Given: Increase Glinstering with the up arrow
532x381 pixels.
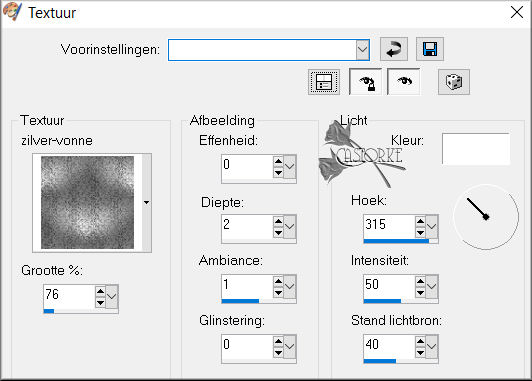Looking at the screenshot, I should (x=278, y=341).
